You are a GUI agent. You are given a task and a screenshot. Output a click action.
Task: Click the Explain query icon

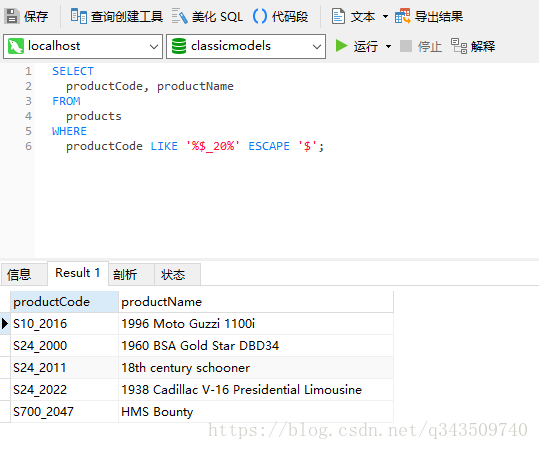[x=459, y=46]
